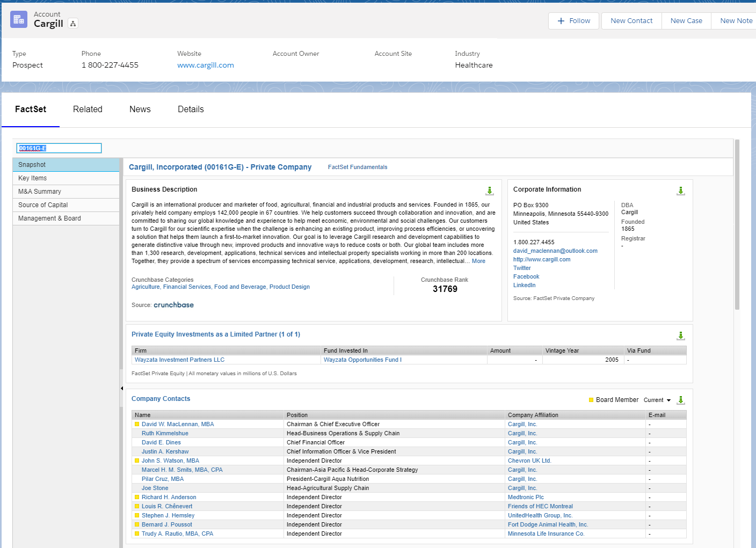The width and height of the screenshot is (756, 548).
Task: Switch to the FactSet tab
Action: (31, 109)
